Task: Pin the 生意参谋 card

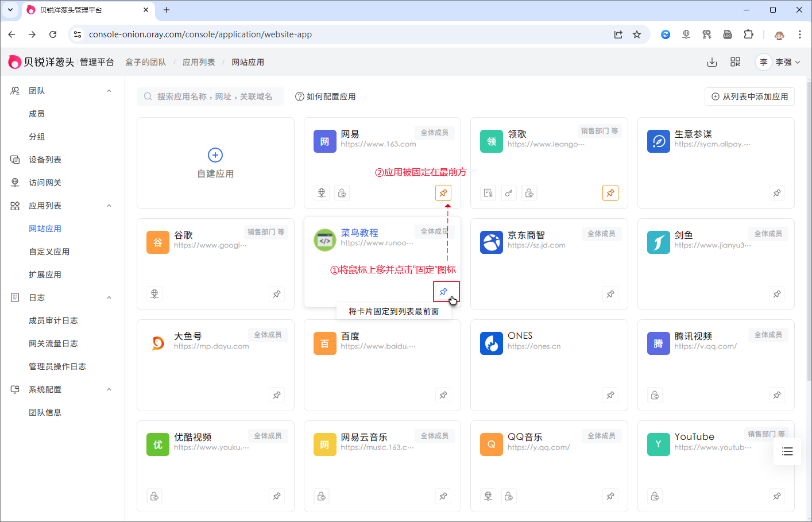Action: pyautogui.click(x=777, y=193)
